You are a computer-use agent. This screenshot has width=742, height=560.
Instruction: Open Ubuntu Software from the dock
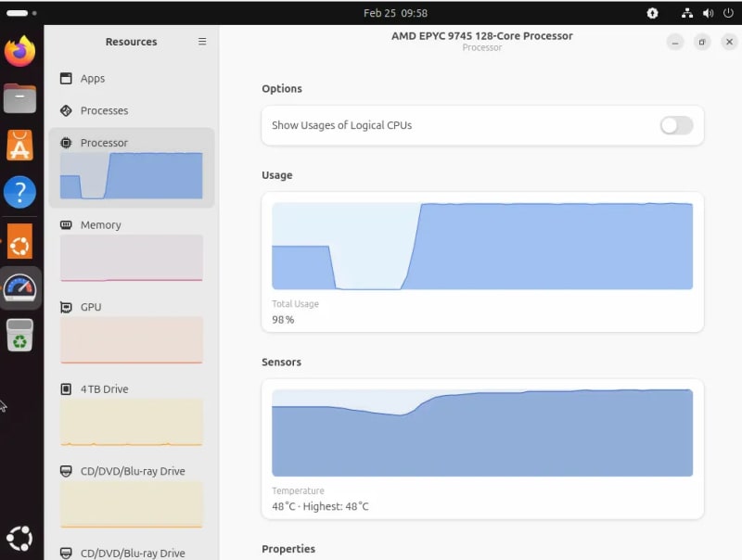tap(19, 145)
